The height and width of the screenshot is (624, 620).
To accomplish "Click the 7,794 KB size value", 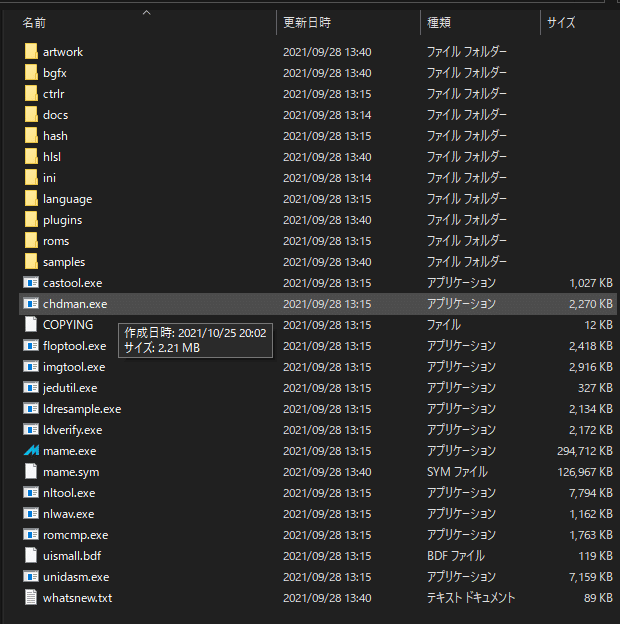I will point(591,493).
